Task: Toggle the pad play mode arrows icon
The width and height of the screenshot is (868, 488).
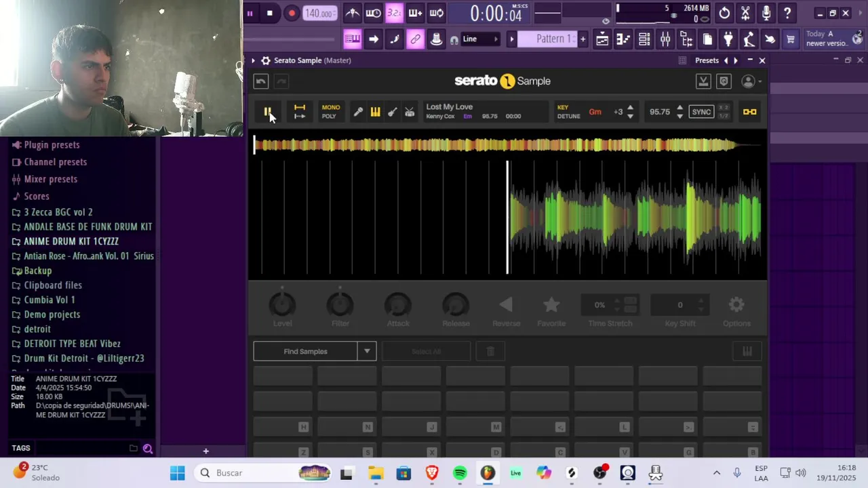Action: (300, 112)
